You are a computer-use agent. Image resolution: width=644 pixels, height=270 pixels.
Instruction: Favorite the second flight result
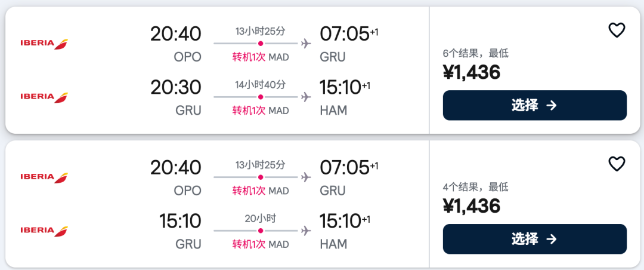tap(616, 164)
